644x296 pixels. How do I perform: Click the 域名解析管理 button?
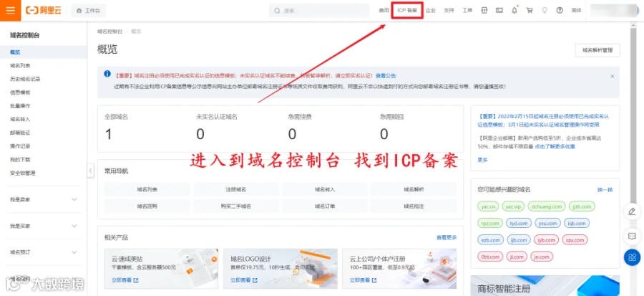click(x=597, y=50)
